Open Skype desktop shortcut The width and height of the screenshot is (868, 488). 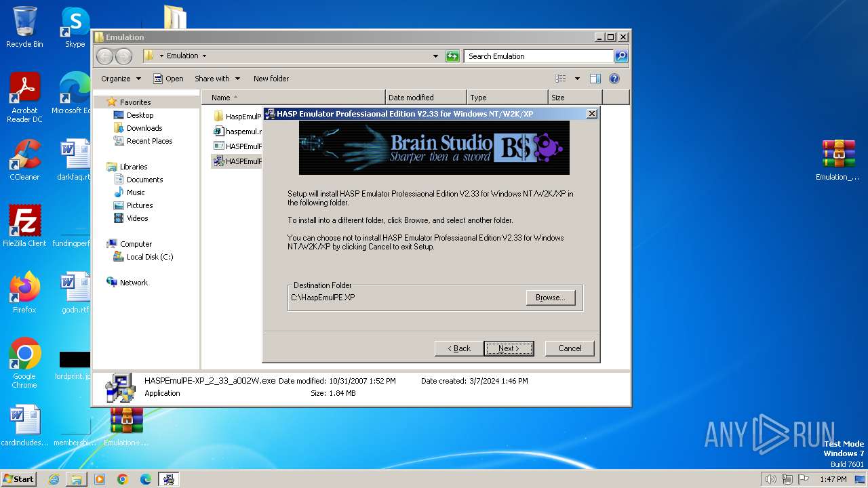click(75, 27)
